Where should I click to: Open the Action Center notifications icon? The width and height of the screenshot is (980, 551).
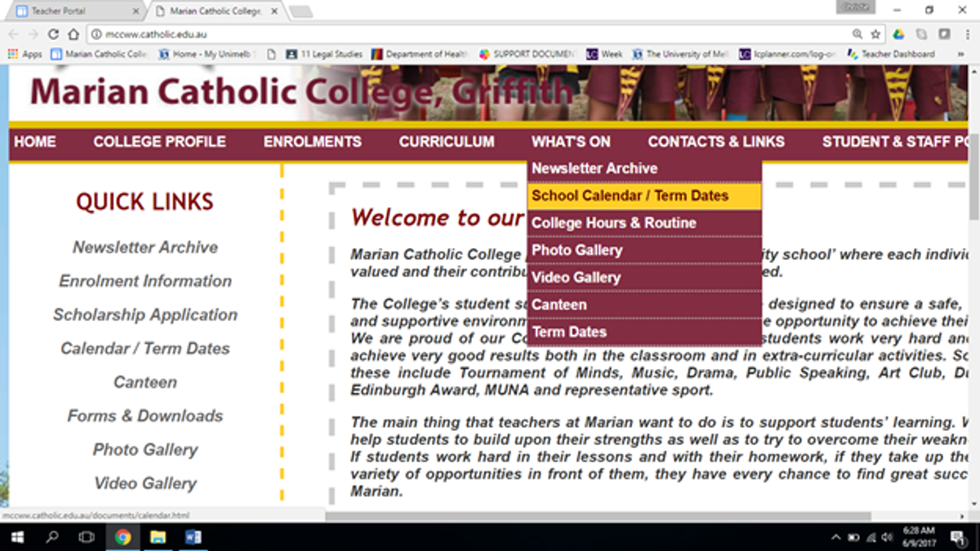click(959, 537)
